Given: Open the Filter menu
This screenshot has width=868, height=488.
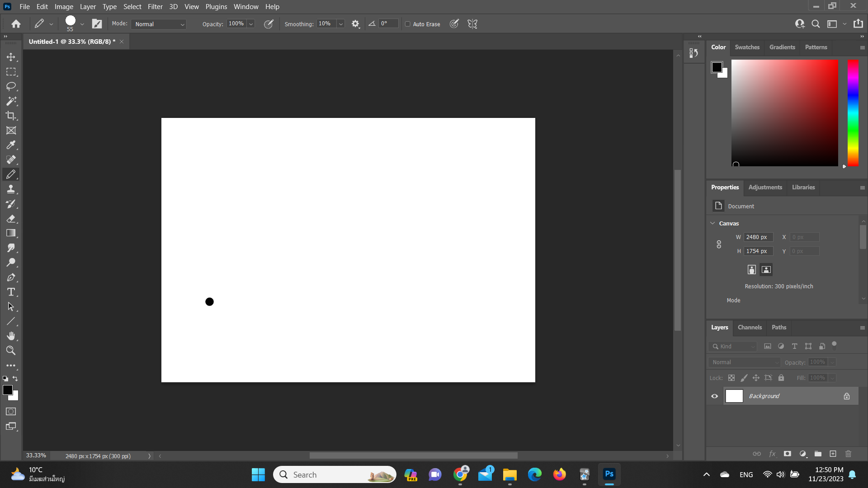Looking at the screenshot, I should click(x=155, y=7).
